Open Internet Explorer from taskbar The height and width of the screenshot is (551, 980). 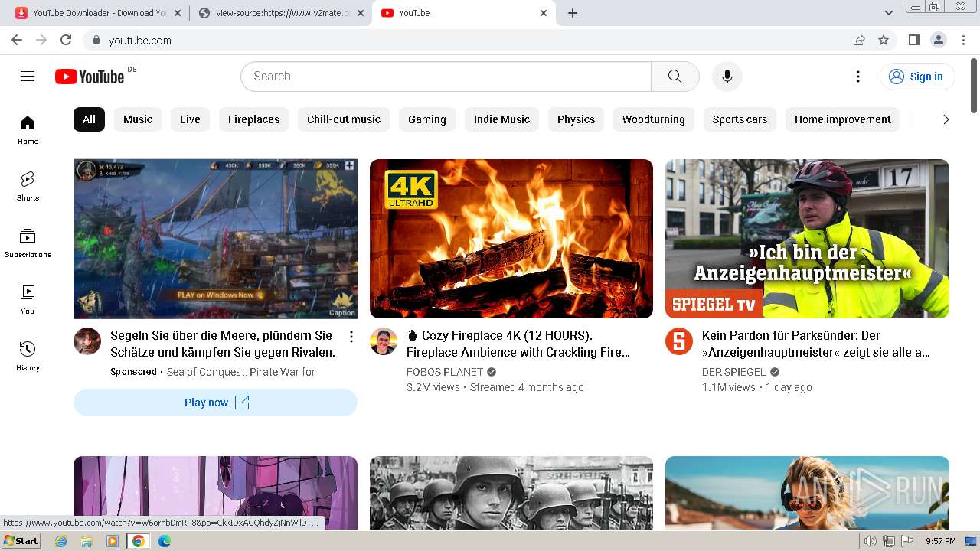pos(61,541)
